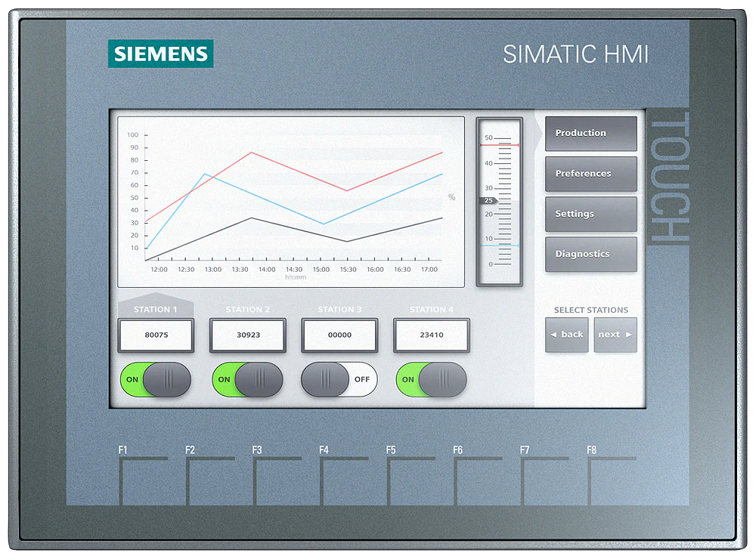Select the Station 3 field showing 00000
This screenshot has width=756, height=559.
pyautogui.click(x=339, y=335)
